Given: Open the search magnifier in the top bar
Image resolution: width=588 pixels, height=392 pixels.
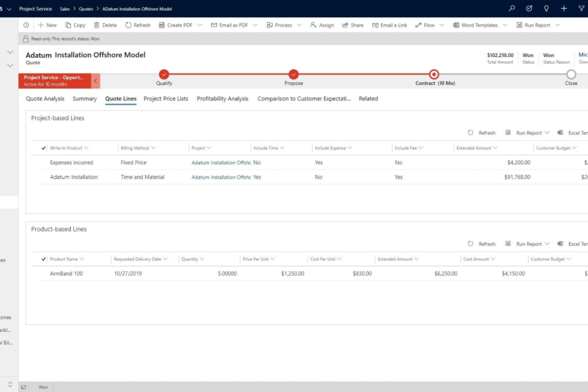Looking at the screenshot, I should (x=512, y=9).
